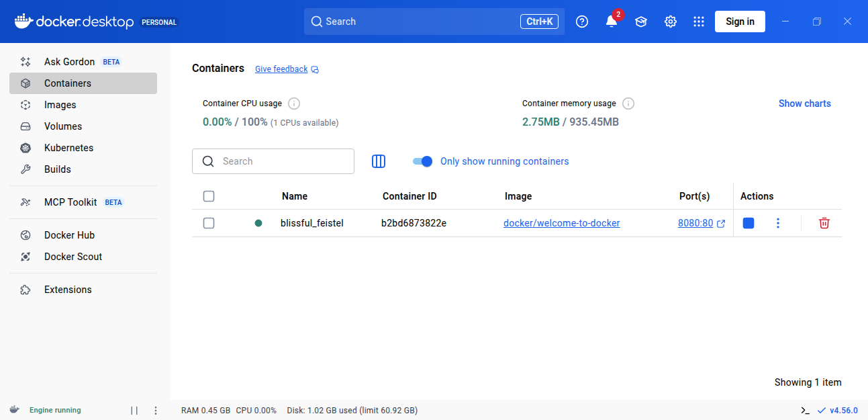This screenshot has height=420, width=868.
Task: Open the Extensions marketplace
Action: coord(68,289)
